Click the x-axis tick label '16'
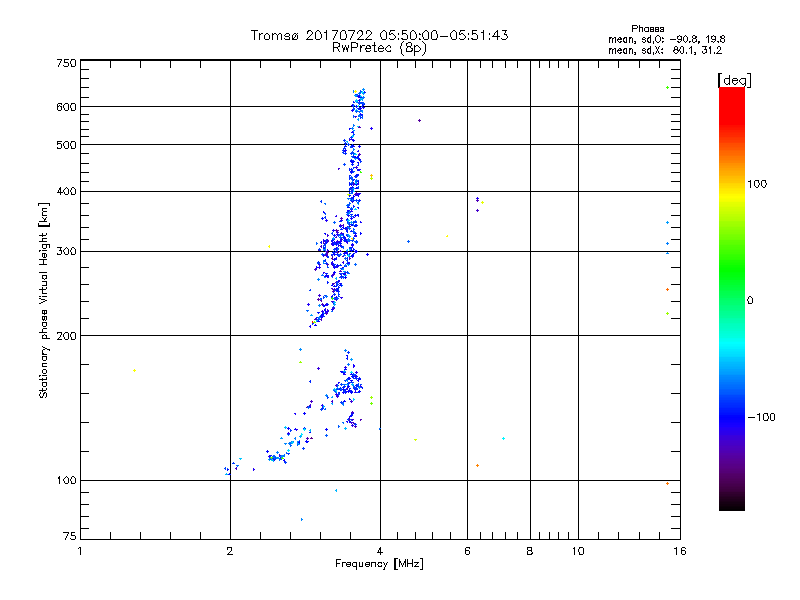The width and height of the screenshot is (800, 600). (680, 551)
